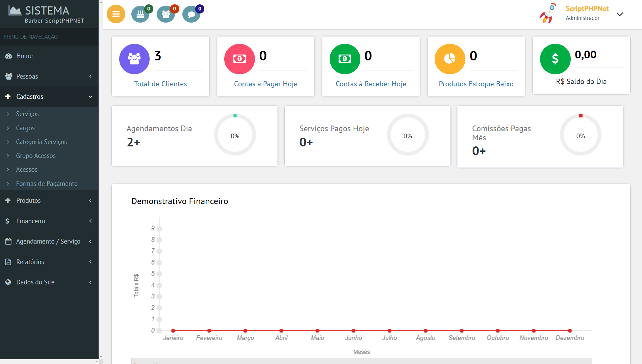The width and height of the screenshot is (642, 364).
Task: Expand the Pessoas sidebar menu
Action: (x=49, y=76)
